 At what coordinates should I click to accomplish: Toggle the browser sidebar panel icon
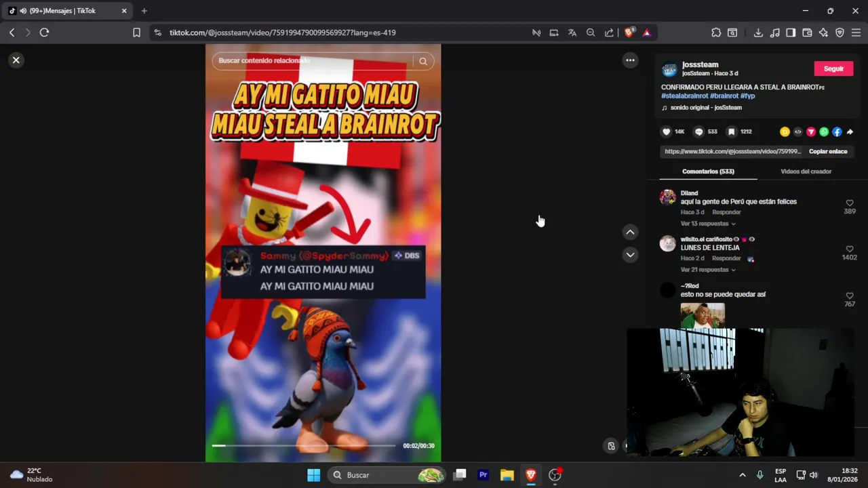[791, 33]
